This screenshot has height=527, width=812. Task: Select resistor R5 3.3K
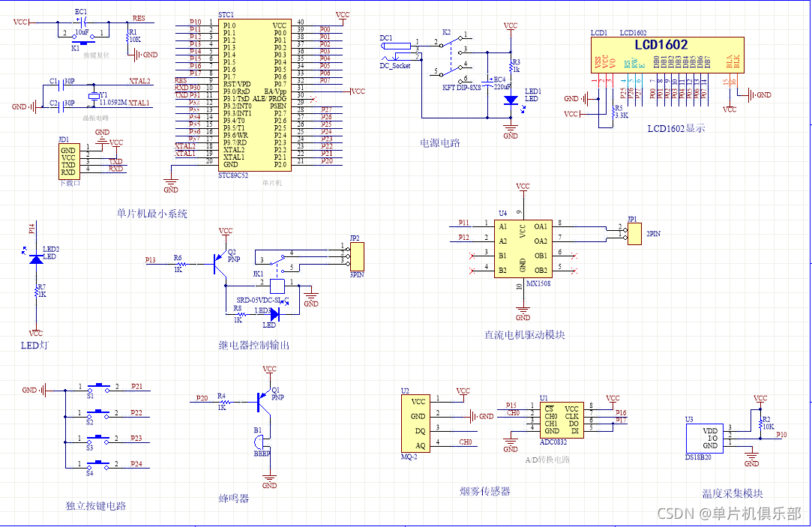(x=613, y=112)
